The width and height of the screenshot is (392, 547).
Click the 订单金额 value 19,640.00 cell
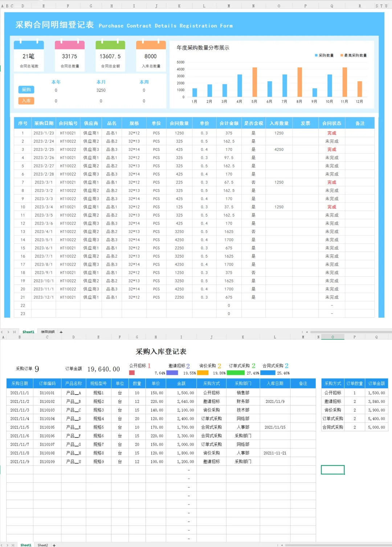(x=103, y=369)
